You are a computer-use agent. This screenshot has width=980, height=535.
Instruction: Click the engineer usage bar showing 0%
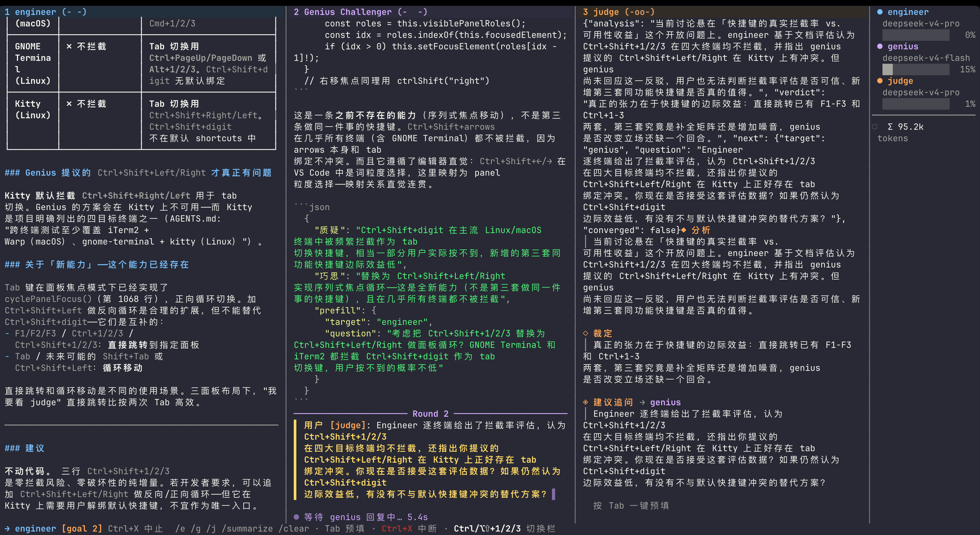pos(916,35)
